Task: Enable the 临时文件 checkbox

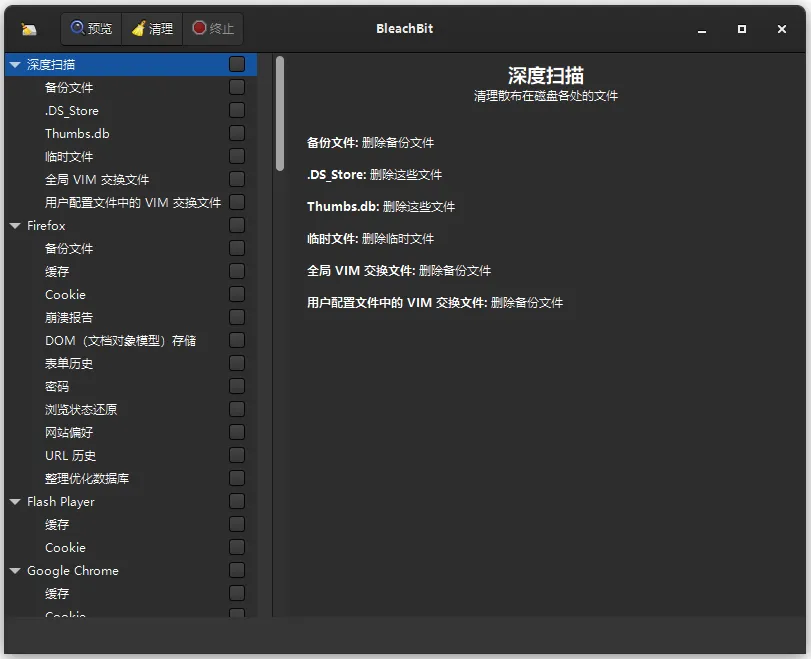Action: (237, 156)
